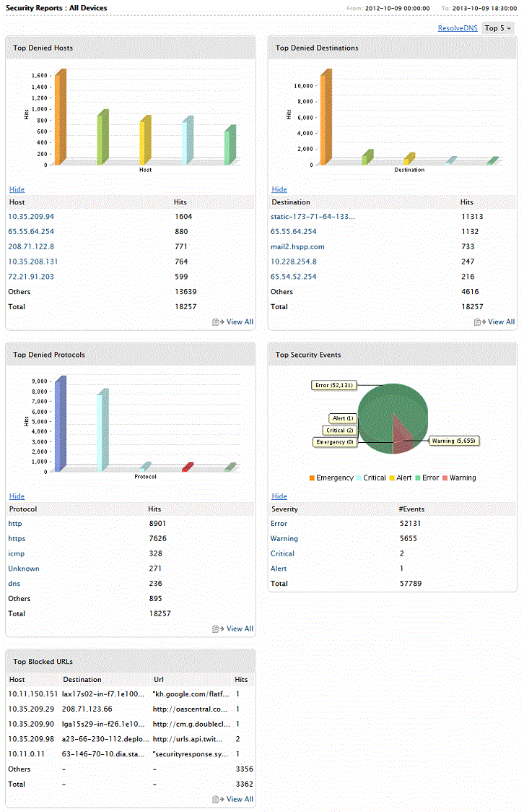
Task: Click URL http://urls.api.twit...
Action: coord(187,739)
